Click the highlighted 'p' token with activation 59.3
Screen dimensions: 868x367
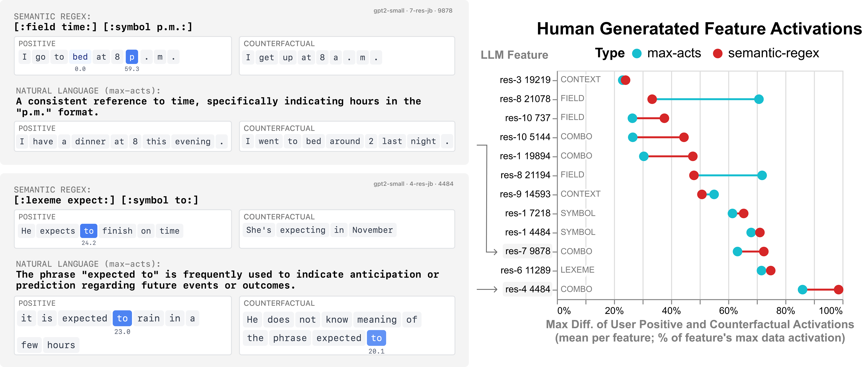point(132,57)
